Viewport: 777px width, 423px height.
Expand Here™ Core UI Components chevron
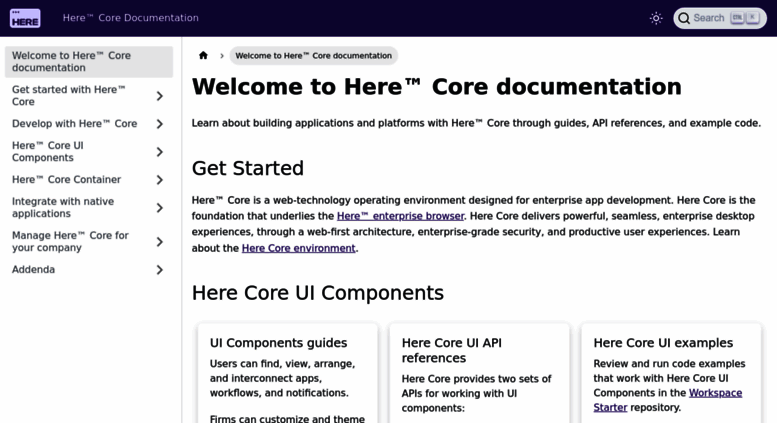[x=160, y=152]
